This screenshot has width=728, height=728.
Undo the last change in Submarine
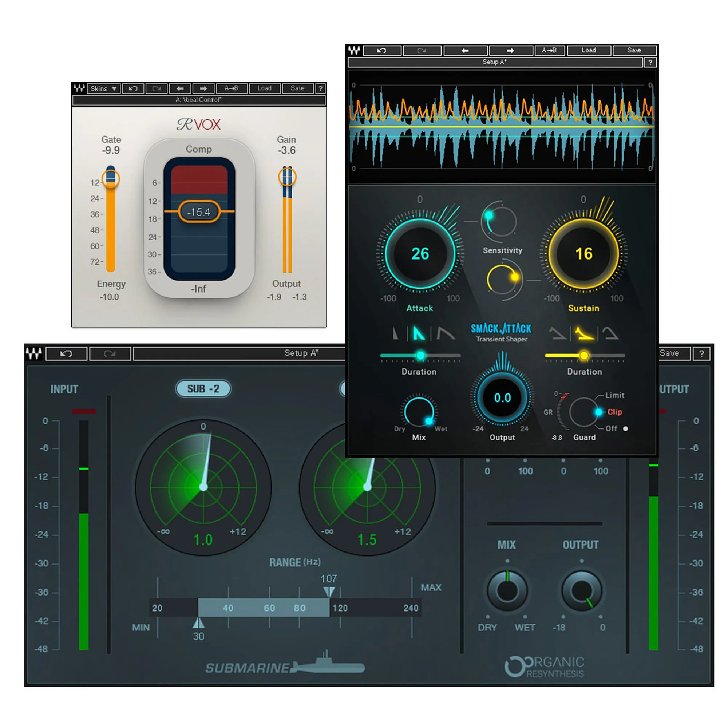pyautogui.click(x=66, y=354)
